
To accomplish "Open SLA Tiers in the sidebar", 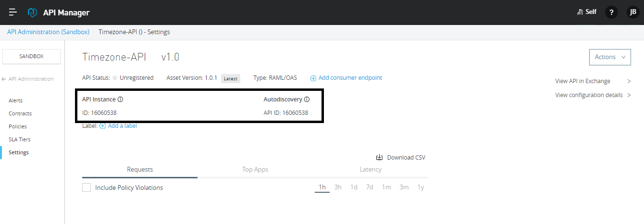I will pyautogui.click(x=20, y=139).
